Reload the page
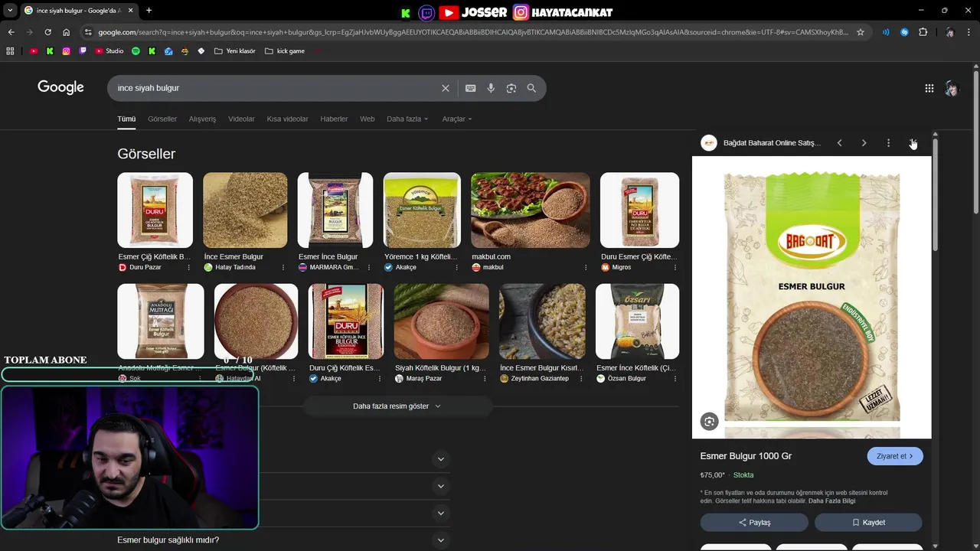 pyautogui.click(x=47, y=32)
